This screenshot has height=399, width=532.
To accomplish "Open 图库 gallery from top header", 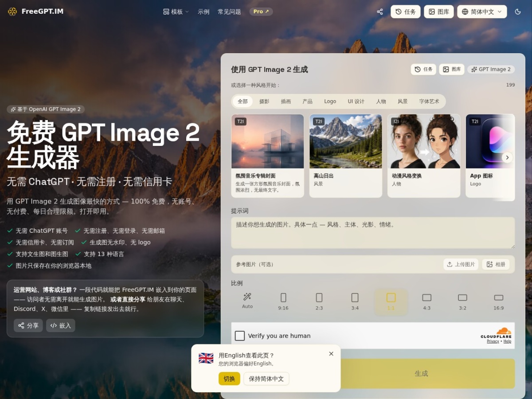I will coord(439,12).
